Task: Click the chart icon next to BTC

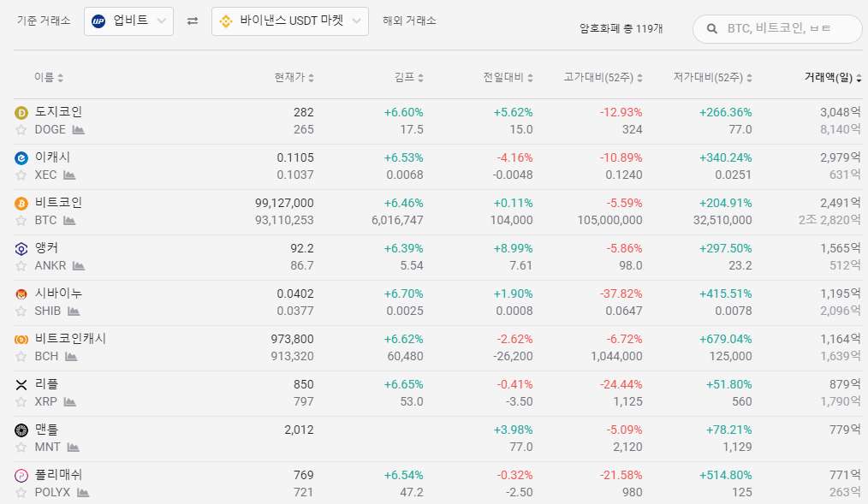Action: point(69,221)
